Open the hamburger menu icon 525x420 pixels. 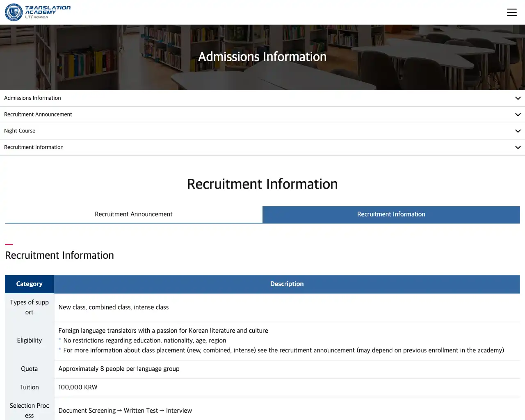point(511,12)
